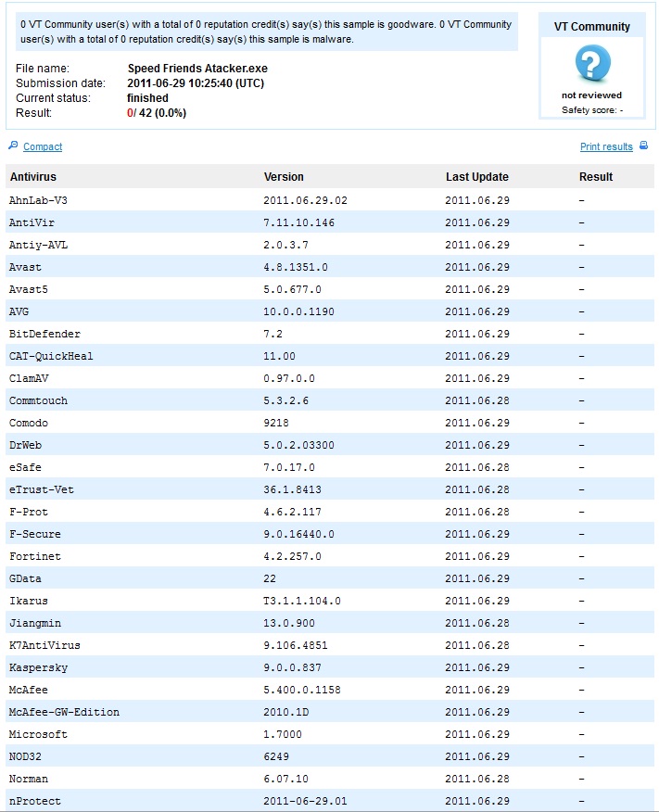Click the ClamAV antivirus name
Screen dimensions: 659x812
click(29, 378)
